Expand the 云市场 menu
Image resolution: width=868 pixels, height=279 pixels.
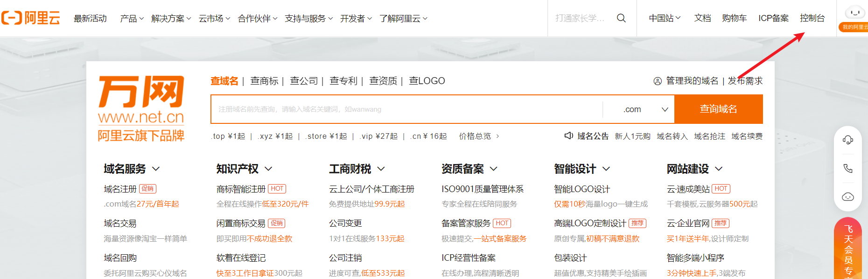pos(214,18)
